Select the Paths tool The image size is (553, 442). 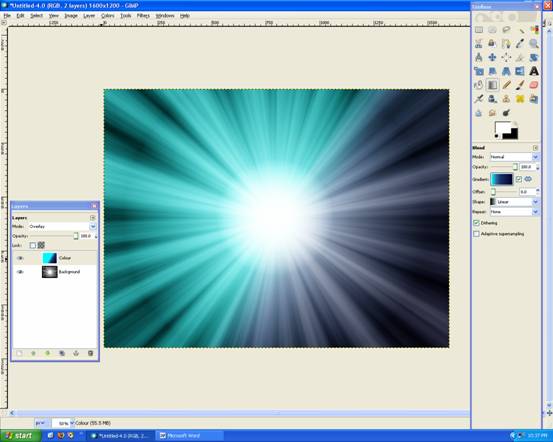pos(506,44)
